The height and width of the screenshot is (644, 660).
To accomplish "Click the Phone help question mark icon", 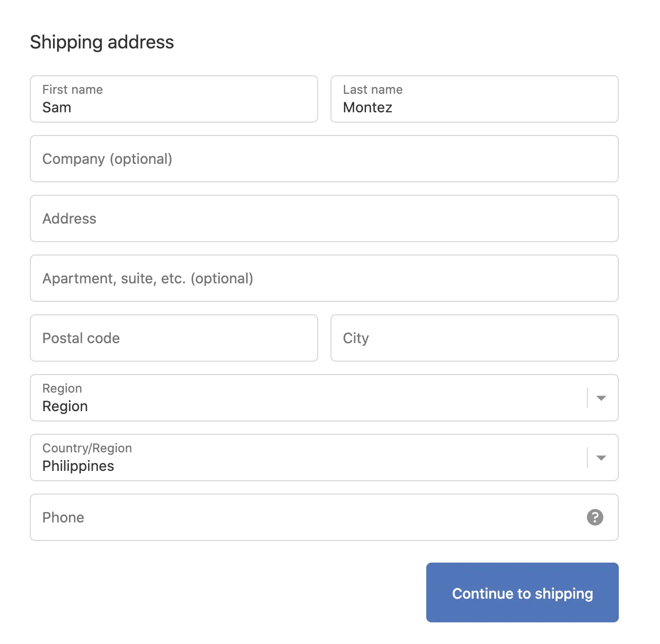I will click(595, 517).
